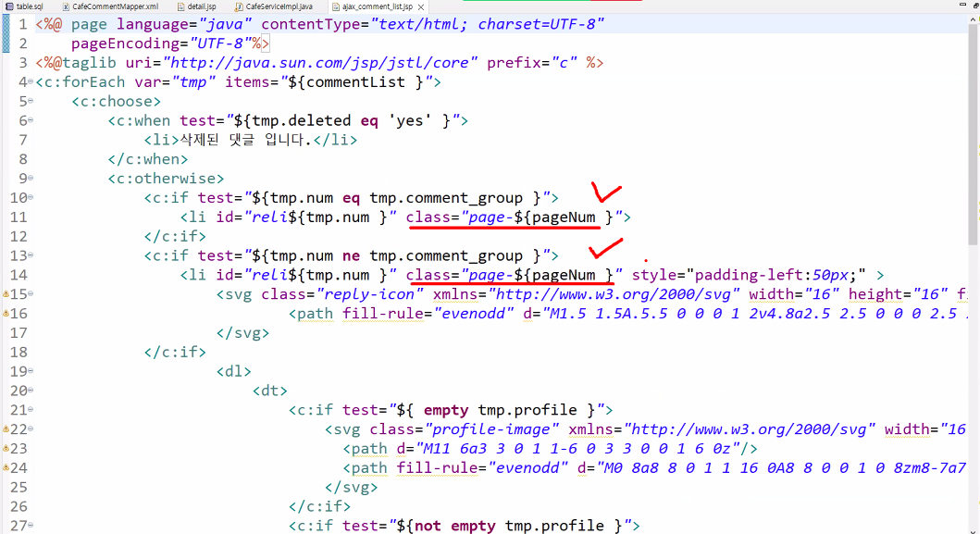This screenshot has height=534, width=980.
Task: Fold the c:if block on line 10
Action: click(x=31, y=198)
